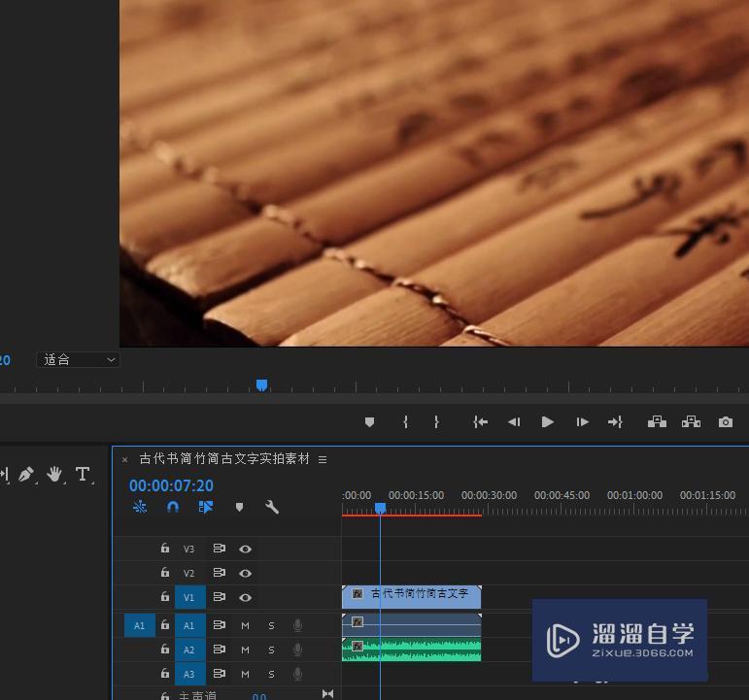Mark Out point button
The width and height of the screenshot is (749, 700).
click(x=436, y=422)
